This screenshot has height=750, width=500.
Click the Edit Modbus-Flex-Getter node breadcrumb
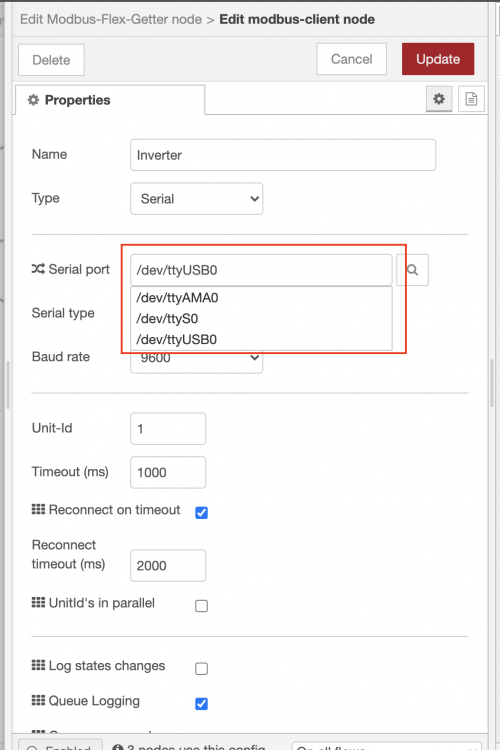111,19
